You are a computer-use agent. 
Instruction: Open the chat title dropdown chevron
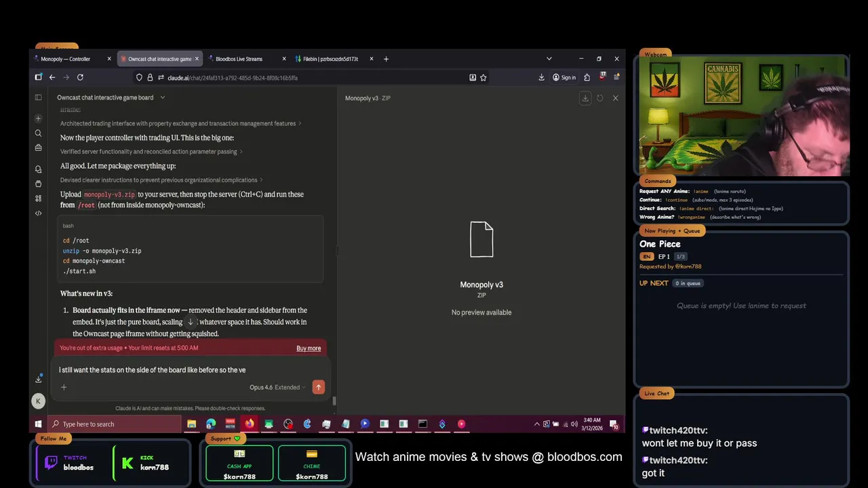tap(162, 98)
